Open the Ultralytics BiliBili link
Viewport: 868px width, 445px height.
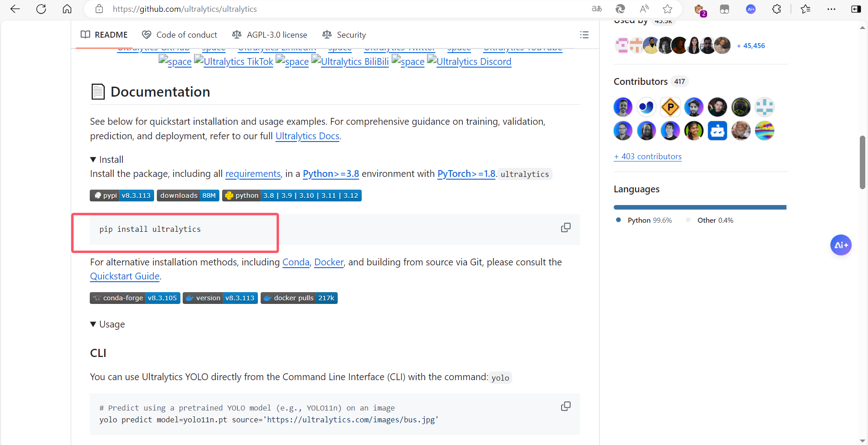tap(350, 62)
